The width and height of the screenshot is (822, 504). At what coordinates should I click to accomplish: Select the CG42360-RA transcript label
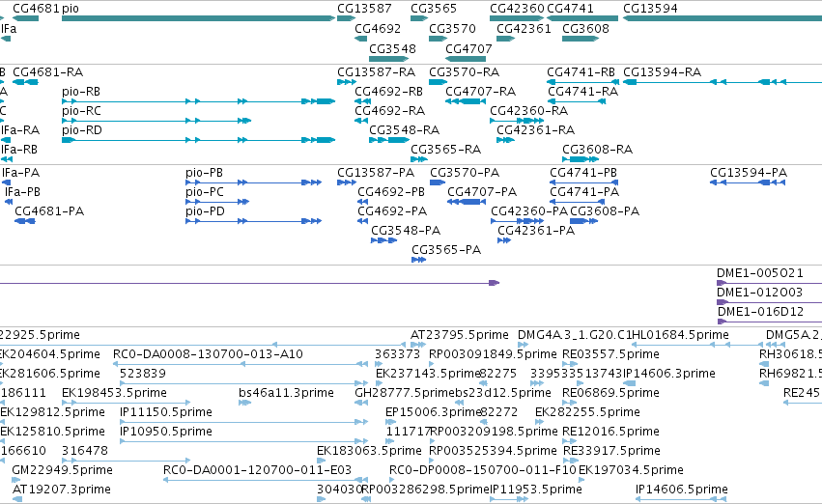coord(529,110)
